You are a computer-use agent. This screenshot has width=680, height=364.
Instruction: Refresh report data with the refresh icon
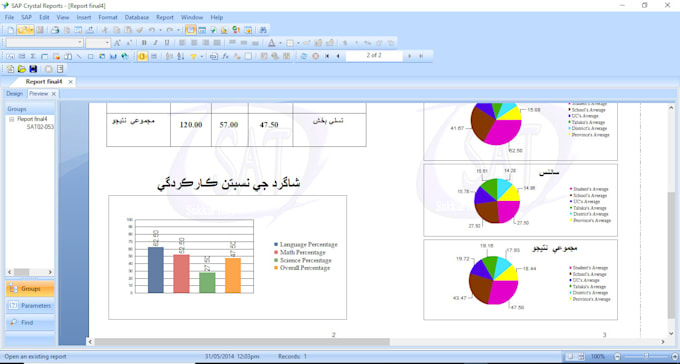pyautogui.click(x=304, y=56)
